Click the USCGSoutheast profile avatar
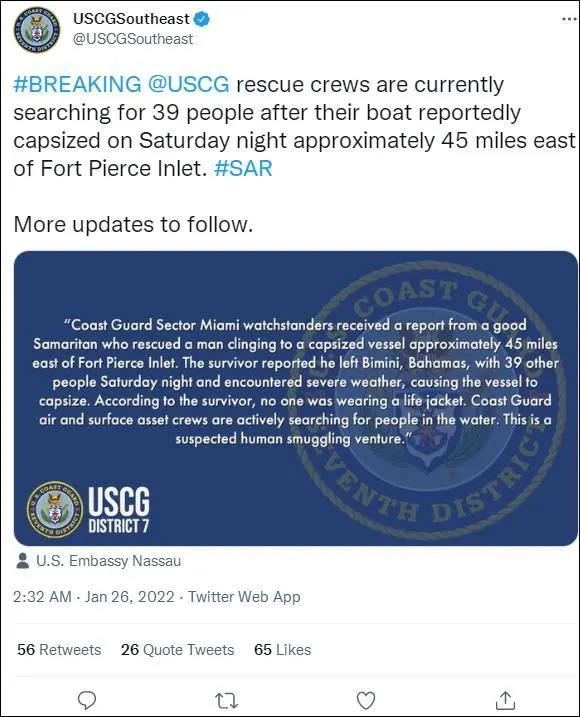Image resolution: width=580 pixels, height=717 pixels. 37,29
